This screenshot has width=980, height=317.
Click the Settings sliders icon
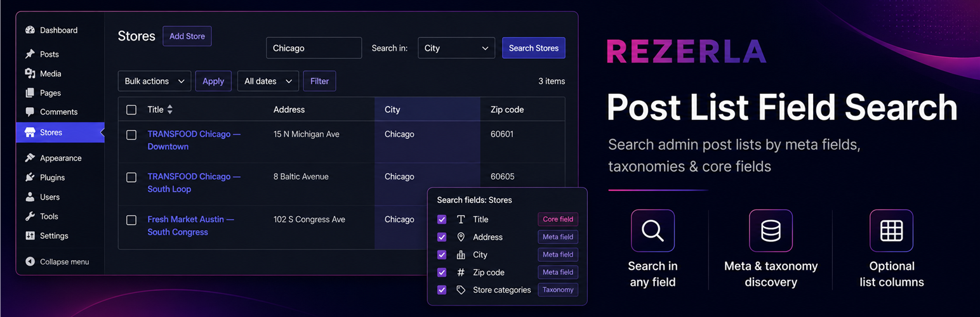(30, 236)
